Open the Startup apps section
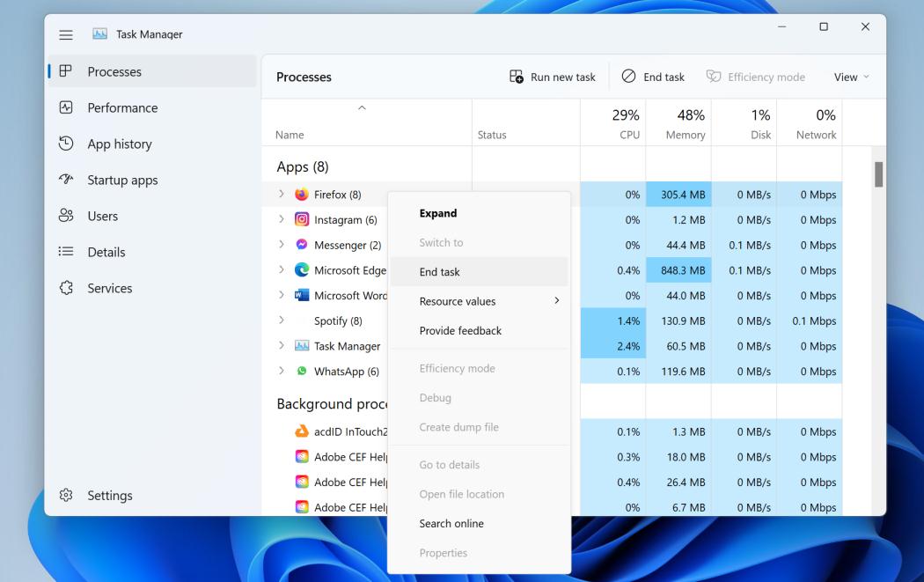This screenshot has width=924, height=582. (x=122, y=180)
